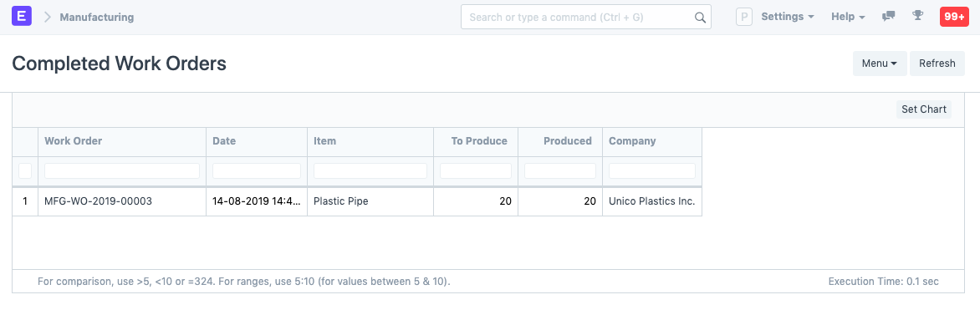Screen dimensions: 980x310
Task: Click the Set Chart button
Action: click(924, 109)
